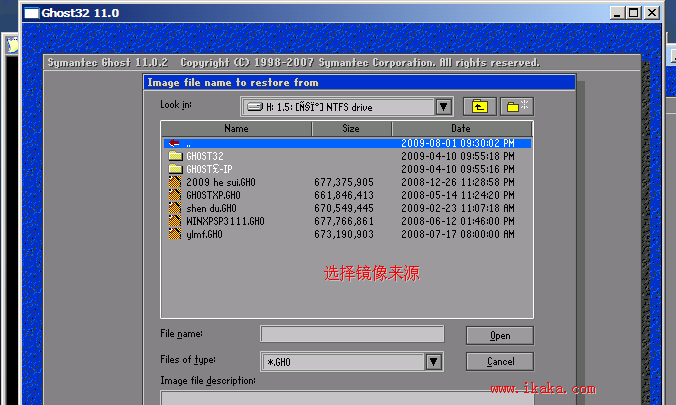Click the Image file description box
The height and width of the screenshot is (405, 676).
[347, 398]
